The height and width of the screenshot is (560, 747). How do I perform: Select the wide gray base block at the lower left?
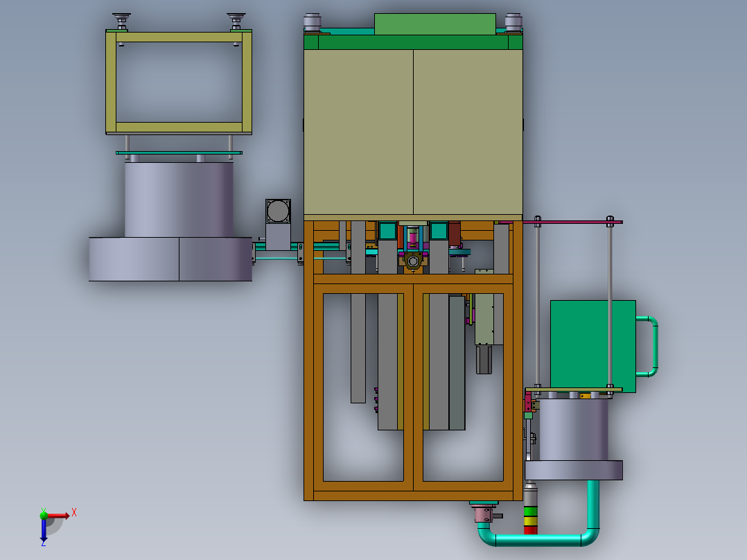point(170,259)
